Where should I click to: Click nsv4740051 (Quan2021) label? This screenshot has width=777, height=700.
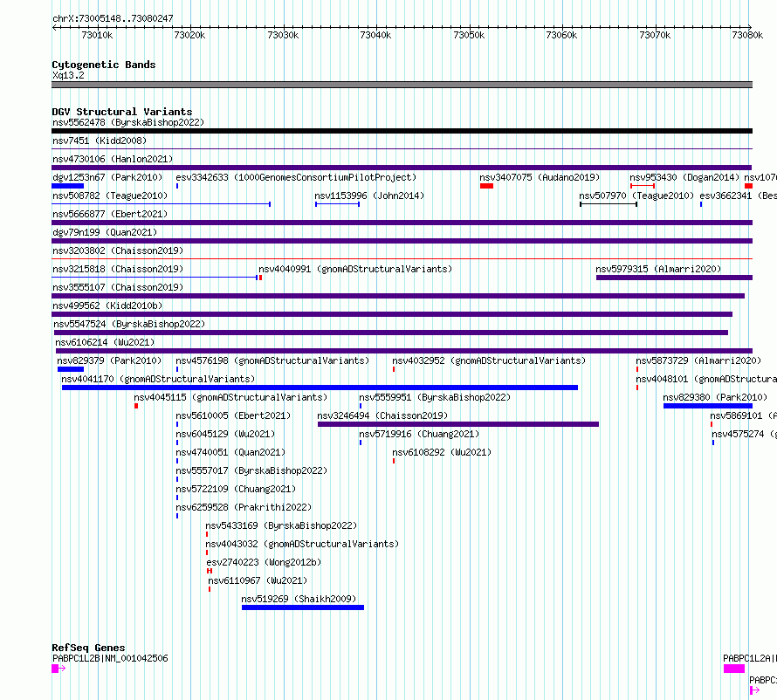click(230, 452)
